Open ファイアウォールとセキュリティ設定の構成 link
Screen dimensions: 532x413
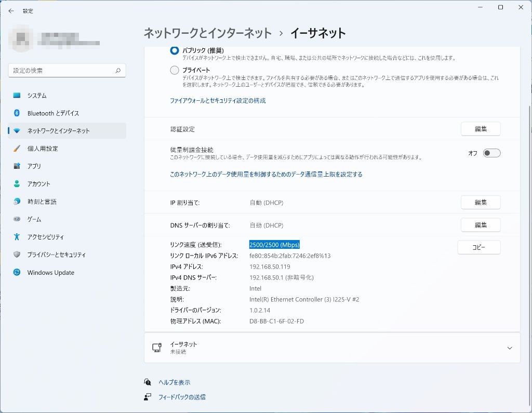coord(218,101)
